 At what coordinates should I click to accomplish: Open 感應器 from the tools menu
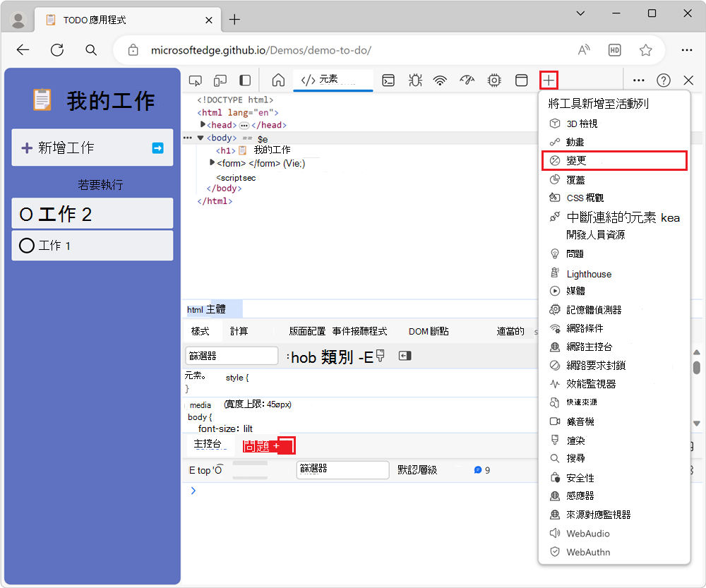coord(614,496)
